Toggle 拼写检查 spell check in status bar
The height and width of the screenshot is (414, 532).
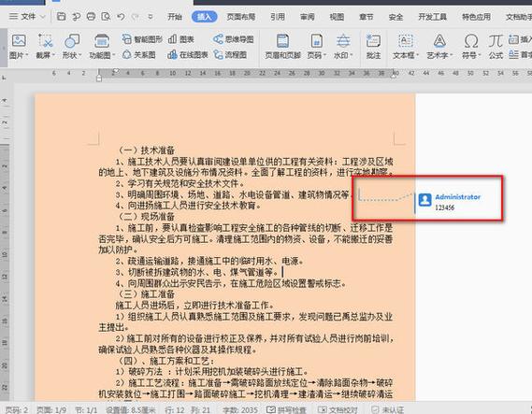[286, 409]
